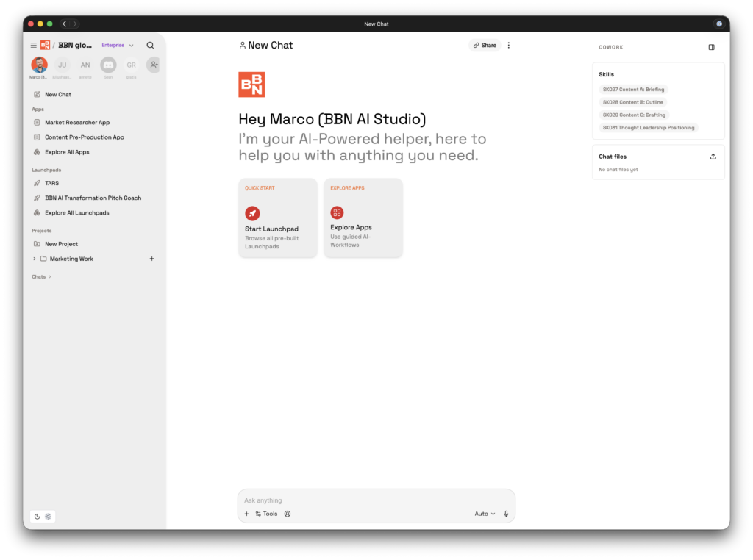Focus the Ask anything input field
753x560 pixels.
[376, 500]
